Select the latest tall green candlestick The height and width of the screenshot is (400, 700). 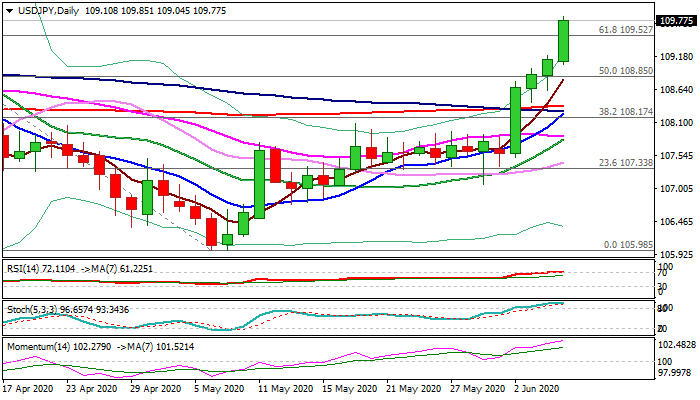point(563,41)
